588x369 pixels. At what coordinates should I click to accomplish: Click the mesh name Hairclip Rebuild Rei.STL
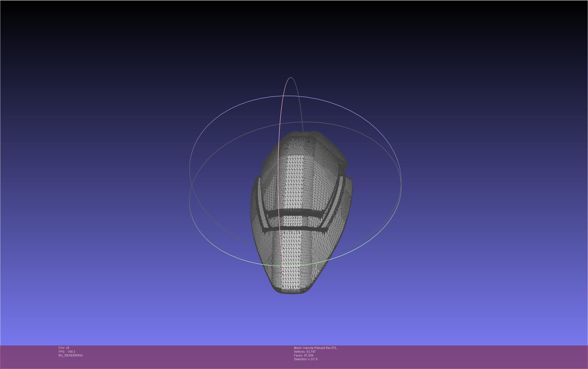click(315, 348)
